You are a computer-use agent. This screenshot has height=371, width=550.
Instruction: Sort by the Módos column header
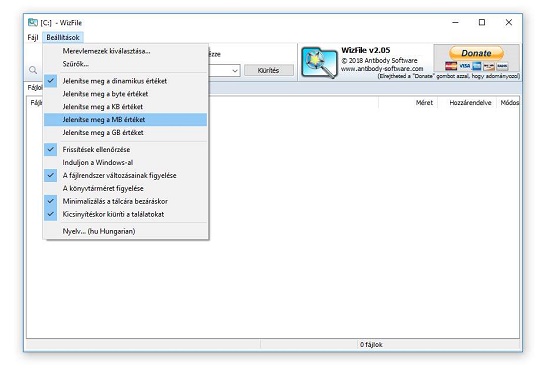pyautogui.click(x=508, y=103)
